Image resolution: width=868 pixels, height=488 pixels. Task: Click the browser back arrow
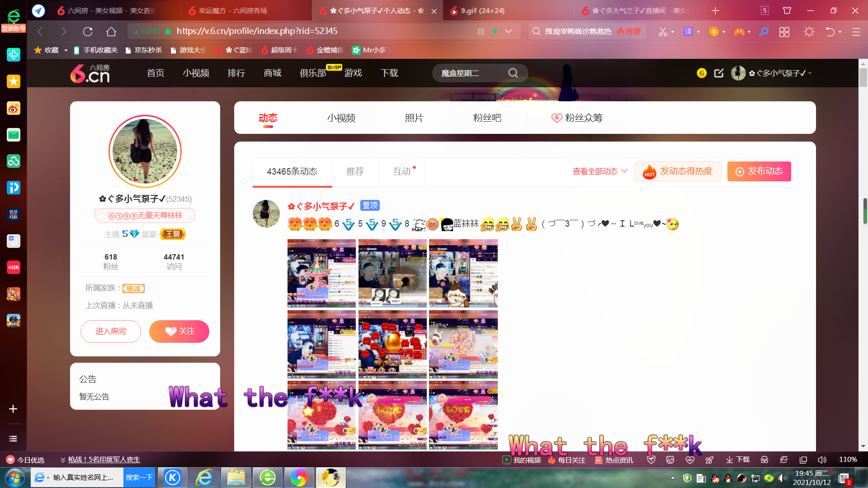point(40,31)
